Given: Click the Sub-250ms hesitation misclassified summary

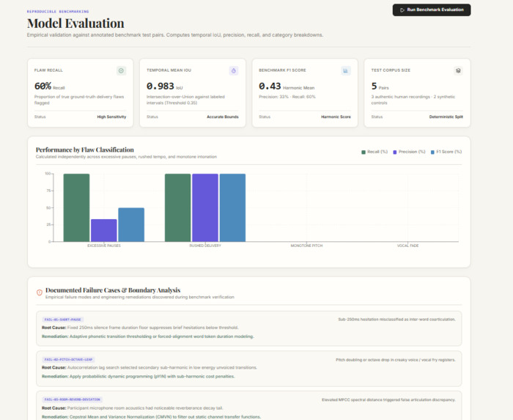Looking at the screenshot, I should click(397, 320).
